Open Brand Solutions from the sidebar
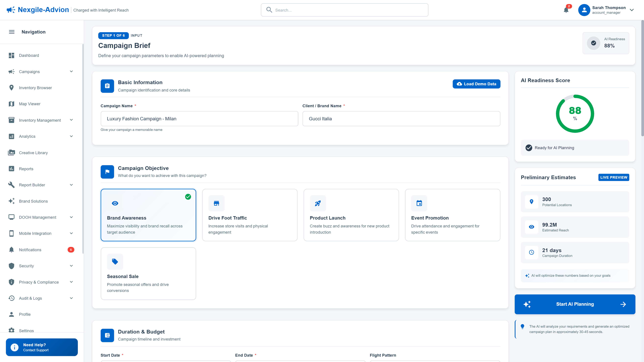 click(x=33, y=201)
